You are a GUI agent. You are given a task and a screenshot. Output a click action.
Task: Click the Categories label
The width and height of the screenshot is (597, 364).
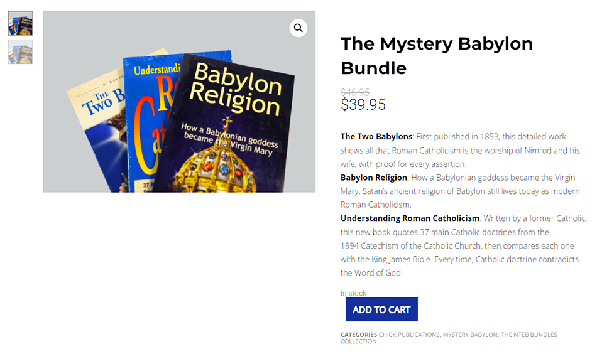359,335
